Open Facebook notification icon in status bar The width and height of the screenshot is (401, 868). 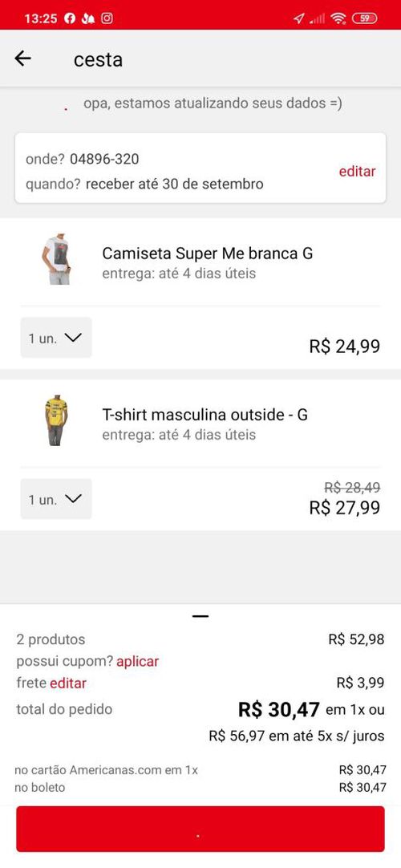point(70,18)
